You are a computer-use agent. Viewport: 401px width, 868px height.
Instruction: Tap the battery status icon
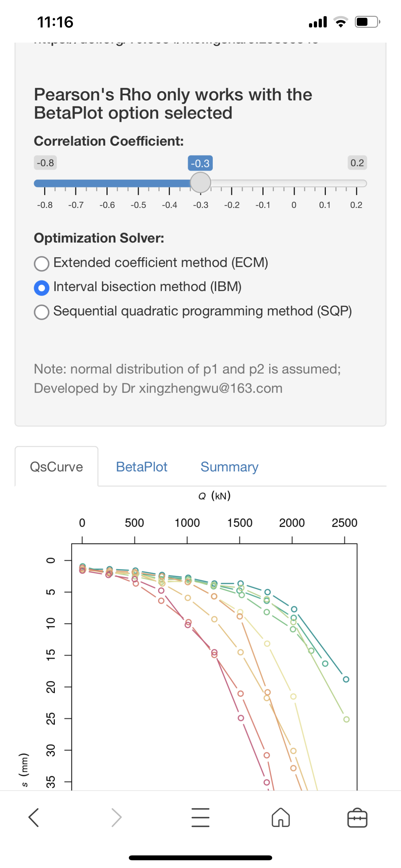click(x=367, y=22)
